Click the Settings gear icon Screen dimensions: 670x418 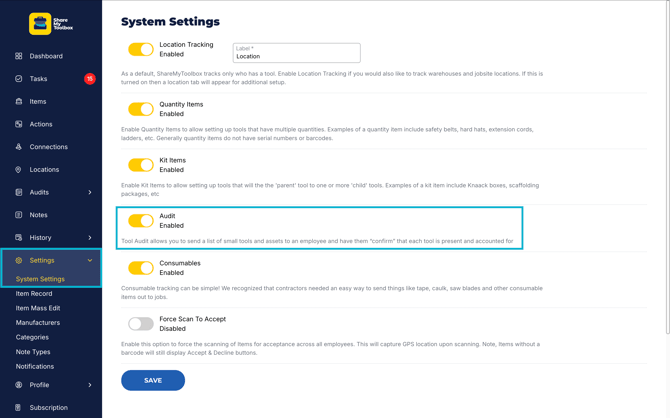click(18, 260)
